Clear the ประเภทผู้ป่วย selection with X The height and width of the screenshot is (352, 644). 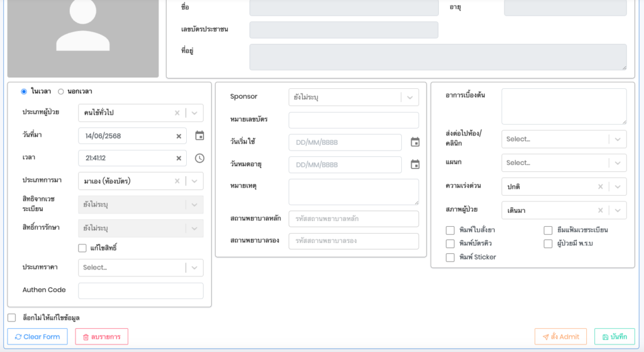(177, 113)
